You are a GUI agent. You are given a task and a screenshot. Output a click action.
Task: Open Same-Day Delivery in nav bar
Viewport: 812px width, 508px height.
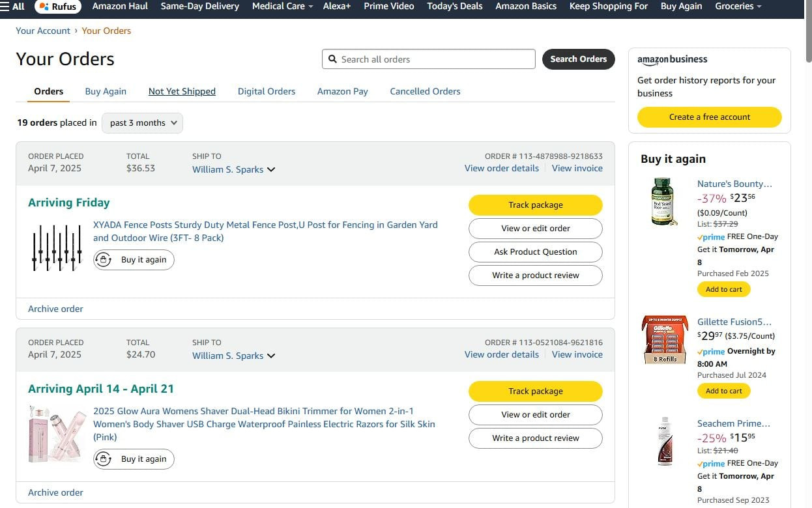tap(200, 6)
